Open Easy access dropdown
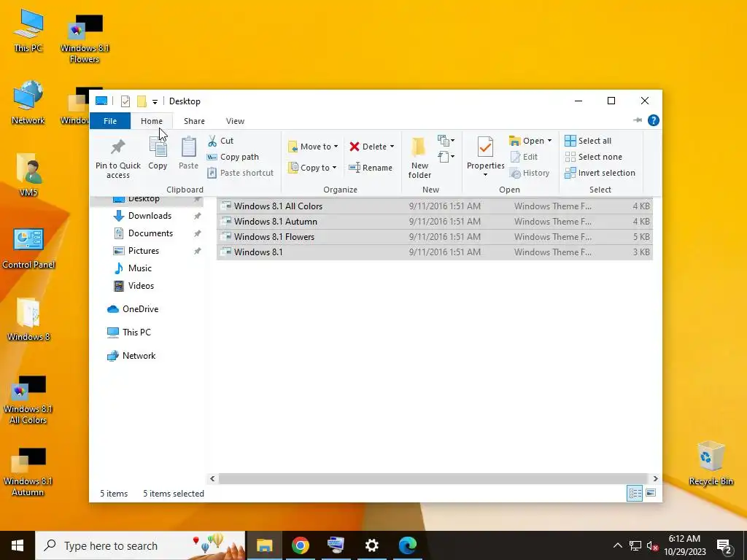747x560 pixels. (446, 156)
